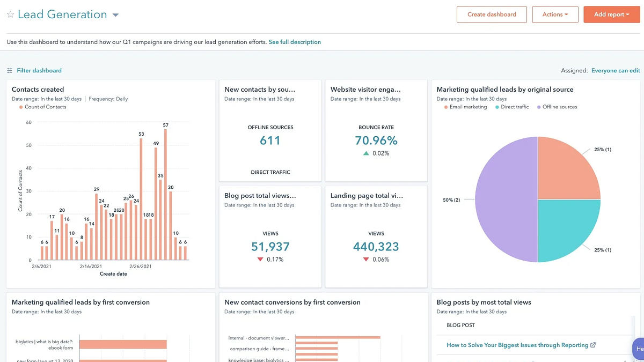Click the favorite star next to Lead Generation
644x362 pixels.
click(x=10, y=15)
